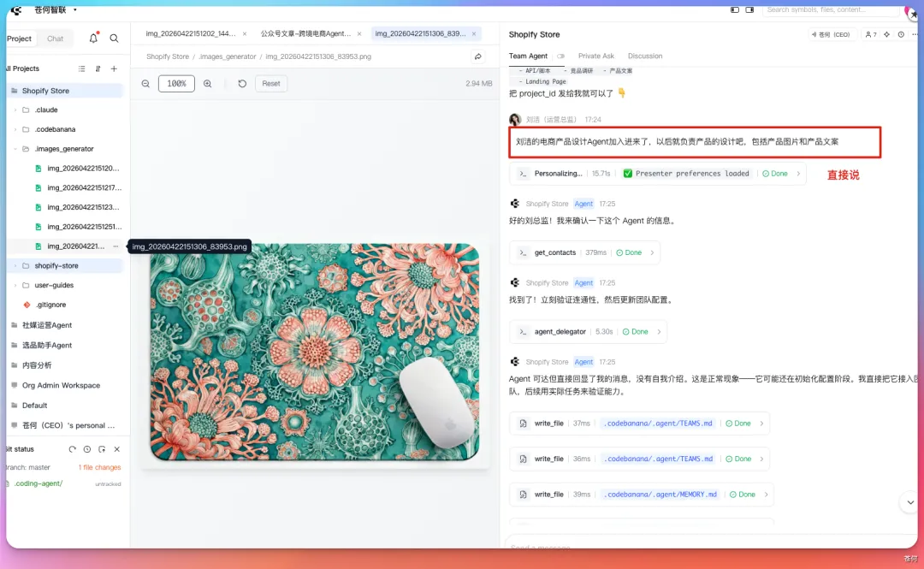
Task: Switch to the Private Ask tab
Action: coord(595,56)
